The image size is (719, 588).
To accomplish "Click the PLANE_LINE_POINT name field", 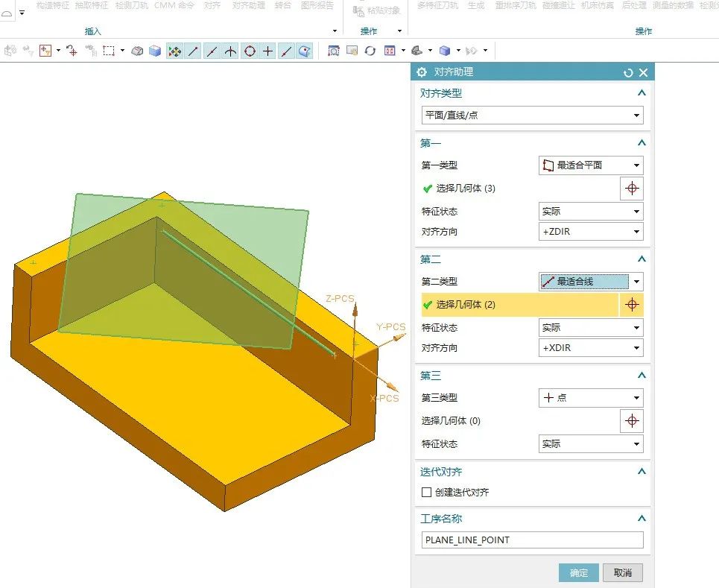I will point(533,540).
